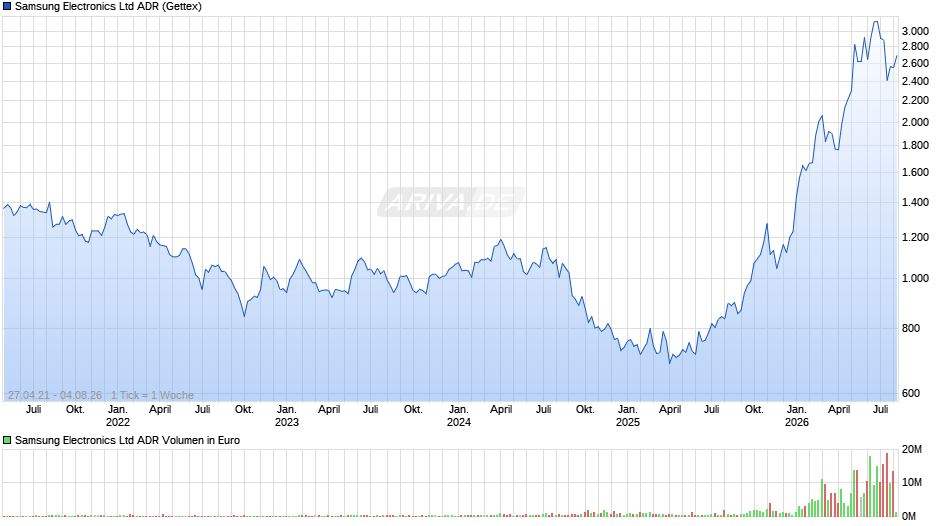The image size is (940, 526).
Task: Click the 2.800 price axis label
Action: [x=915, y=47]
